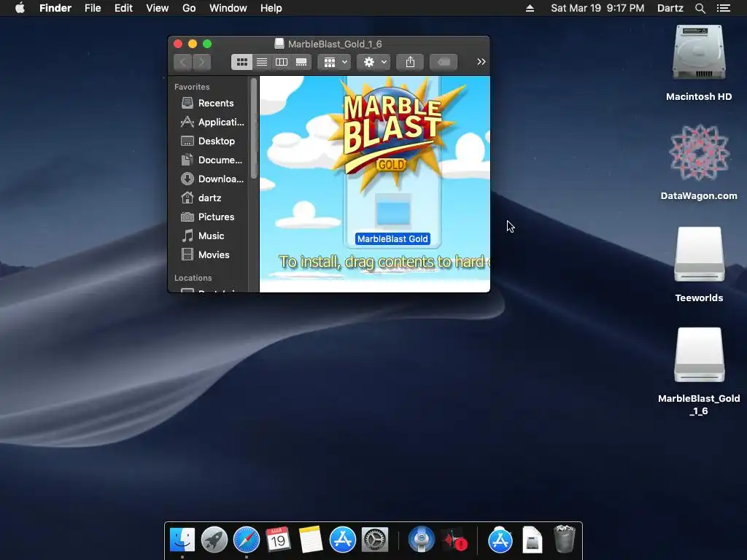Switch Finder to column view

(x=282, y=62)
